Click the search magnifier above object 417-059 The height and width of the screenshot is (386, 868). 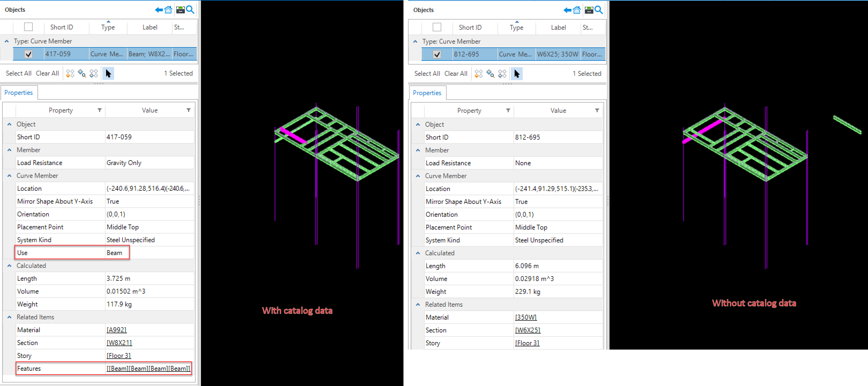[190, 9]
